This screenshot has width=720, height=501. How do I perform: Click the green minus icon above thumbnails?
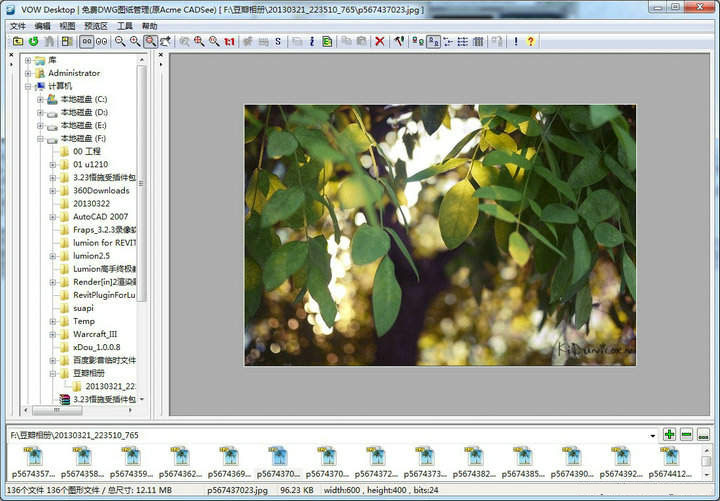point(686,435)
